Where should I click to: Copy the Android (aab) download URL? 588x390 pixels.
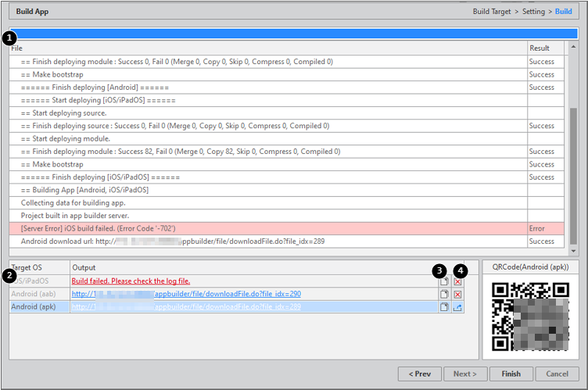click(444, 295)
